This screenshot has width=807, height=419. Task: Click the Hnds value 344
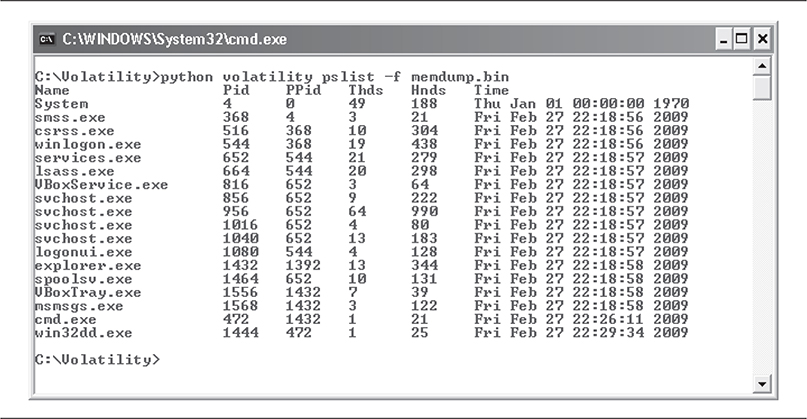pos(425,265)
